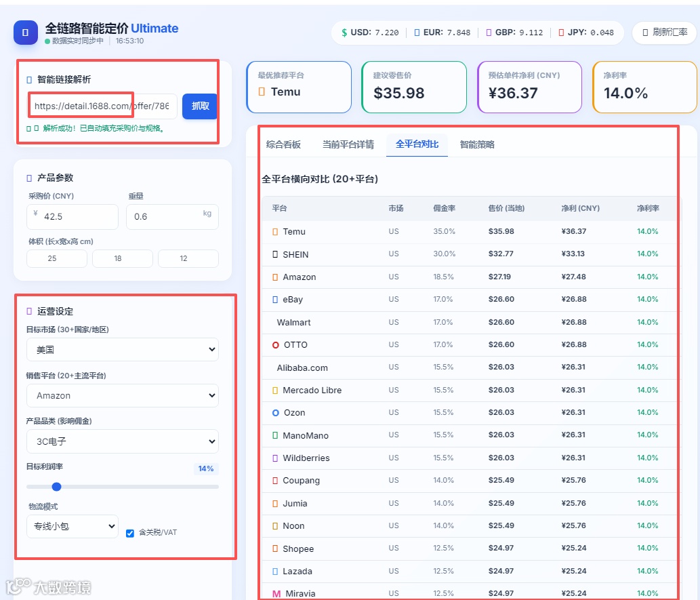Click the 预估单件净利 card ¥36.37
Image resolution: width=700 pixels, height=600 pixels.
click(x=529, y=87)
